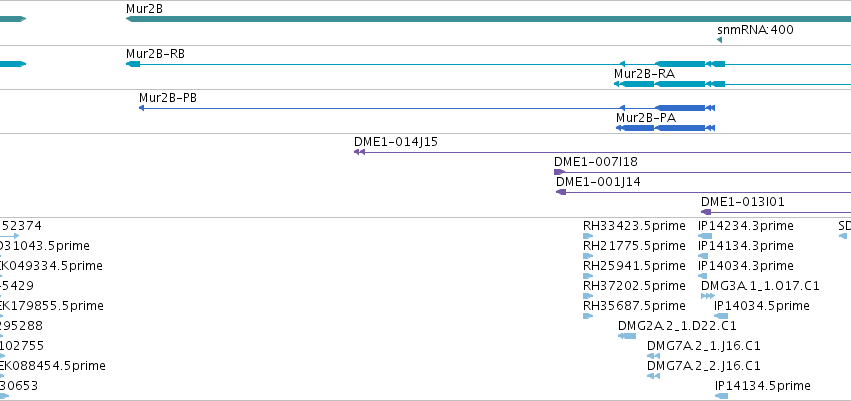
Task: Click the Mur2B-RB leftmost exon block
Action: [133, 64]
